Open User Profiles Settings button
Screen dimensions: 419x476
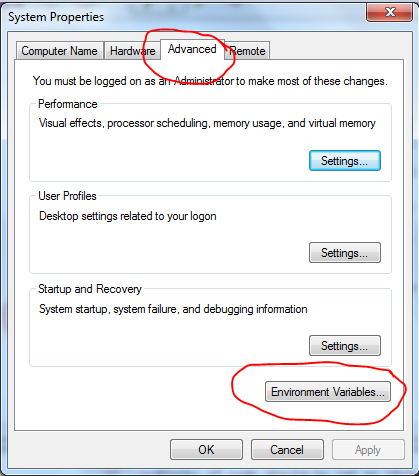tap(345, 253)
